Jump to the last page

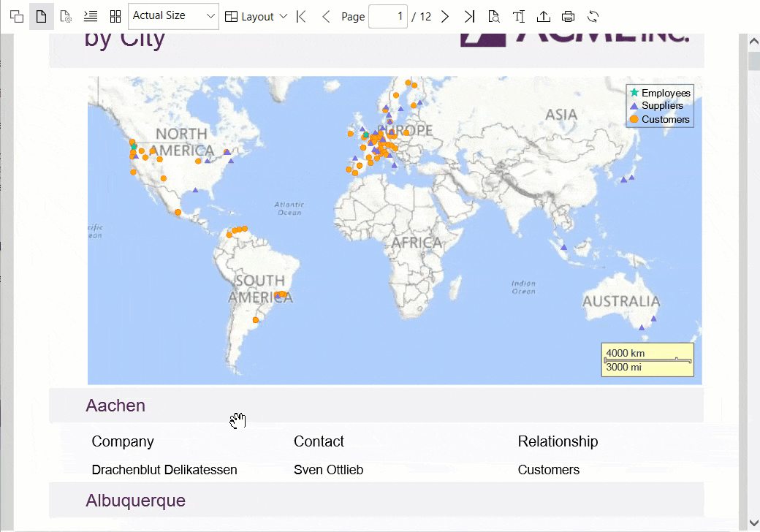click(469, 16)
